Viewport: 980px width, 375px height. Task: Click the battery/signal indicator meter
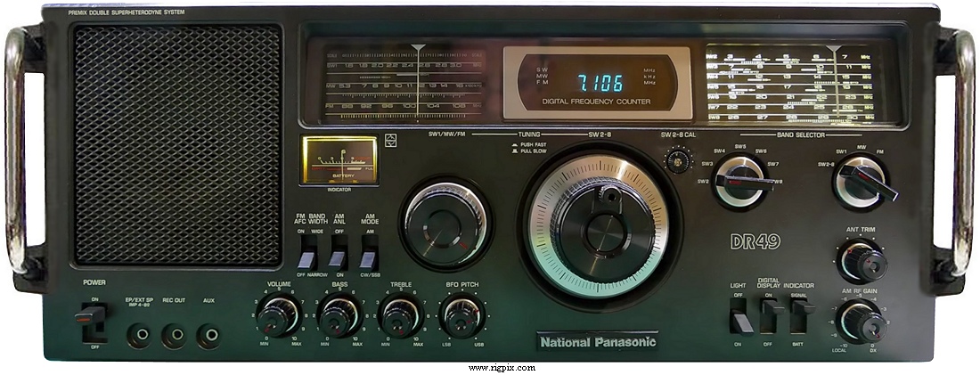(340, 160)
